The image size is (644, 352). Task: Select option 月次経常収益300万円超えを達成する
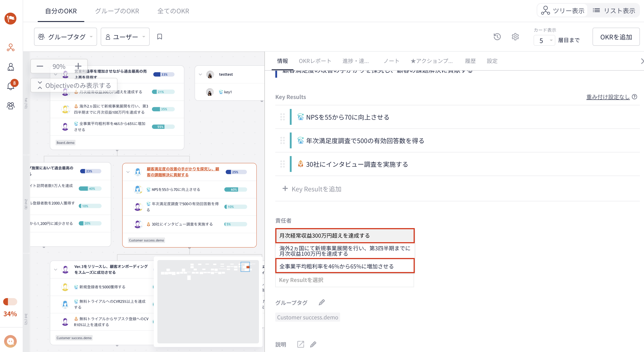345,235
